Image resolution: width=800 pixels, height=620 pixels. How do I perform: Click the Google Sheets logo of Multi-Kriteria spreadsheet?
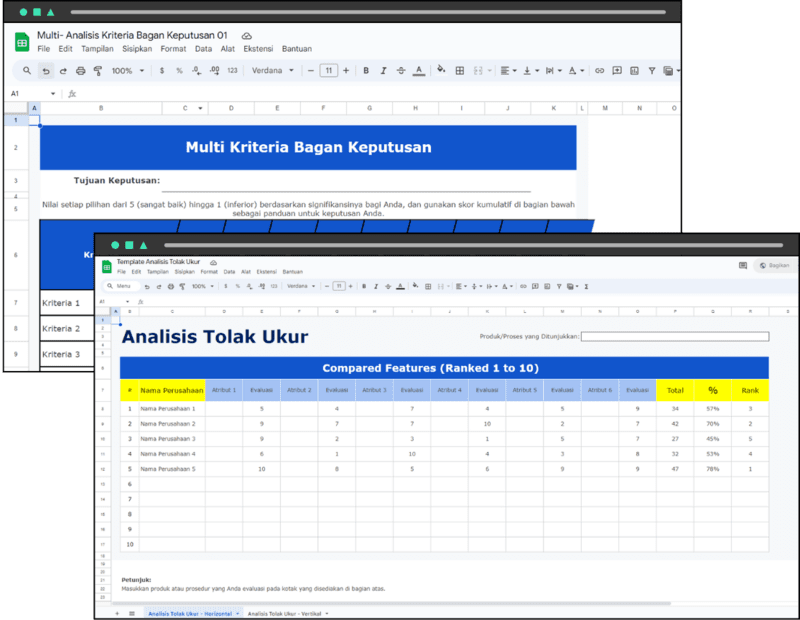(x=21, y=41)
